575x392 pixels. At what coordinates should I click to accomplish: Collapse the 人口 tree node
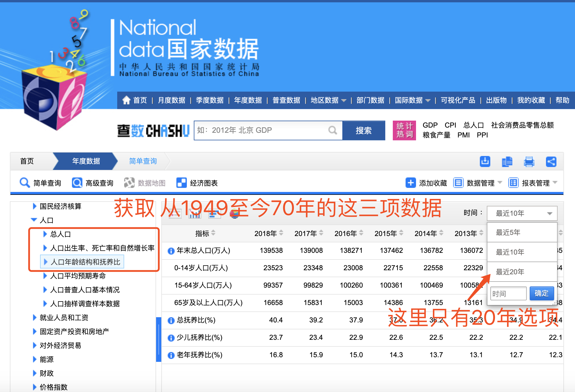[34, 220]
